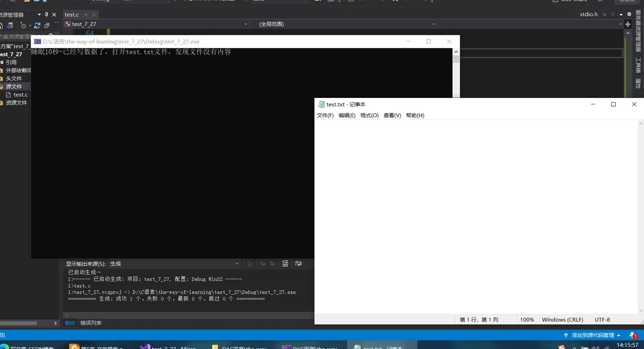Click 添加到源代码管理 in the status bar
The height and width of the screenshot is (349, 644).
tap(592, 335)
